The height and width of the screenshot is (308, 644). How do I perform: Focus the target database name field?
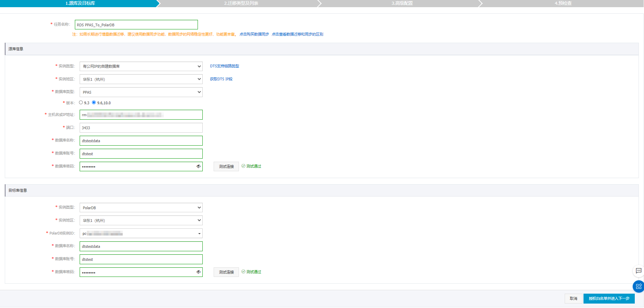141,246
